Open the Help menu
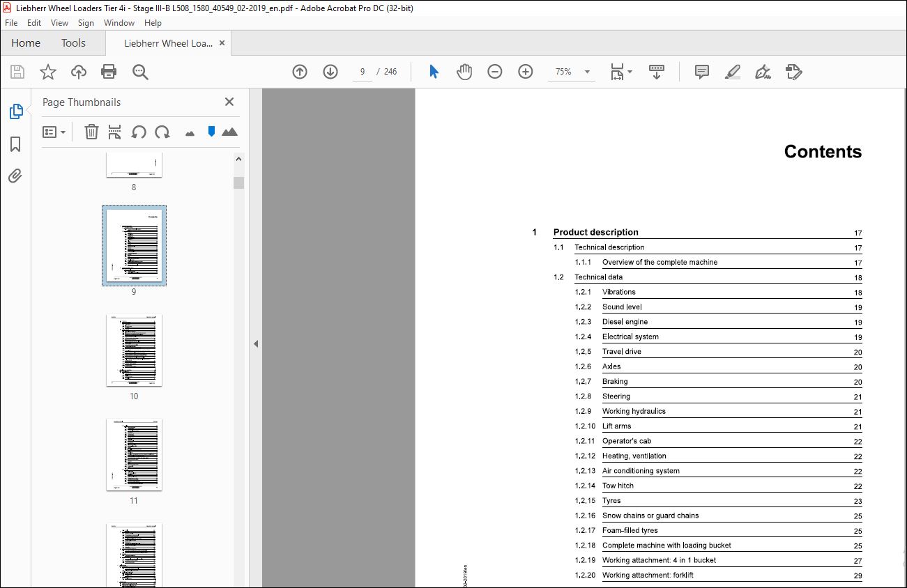This screenshot has width=907, height=588. [153, 23]
